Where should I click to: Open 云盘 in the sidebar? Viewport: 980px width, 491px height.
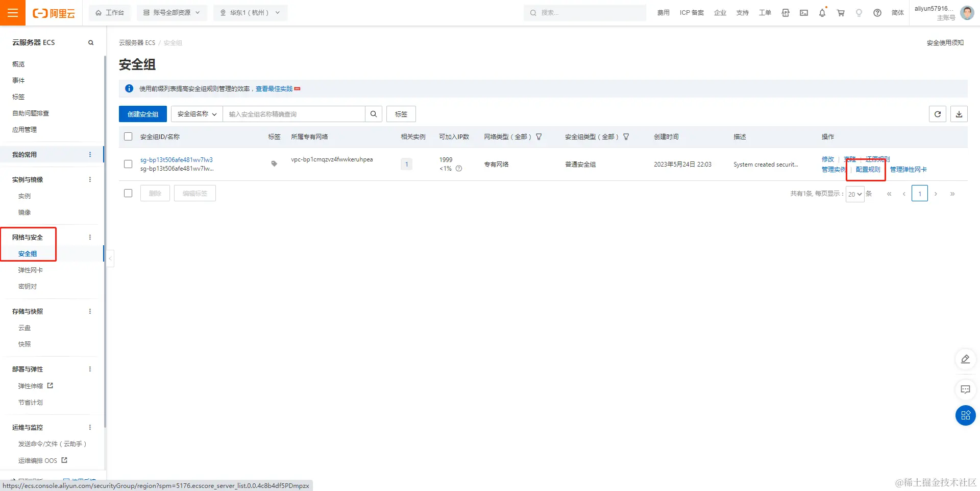coord(24,328)
